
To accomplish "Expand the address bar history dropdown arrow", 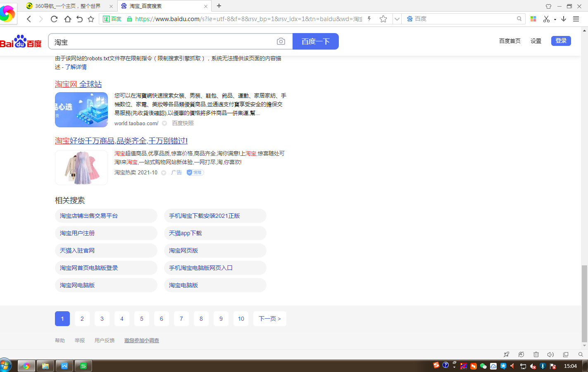I will [397, 19].
